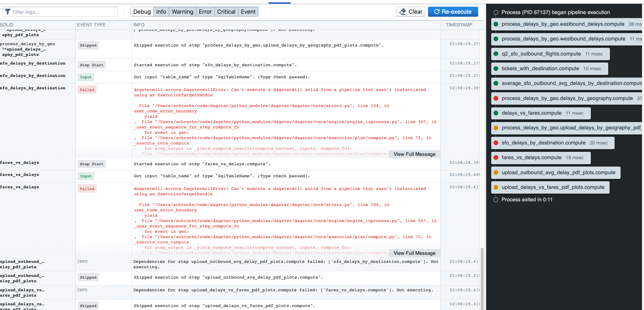Expand the first truncated Failed error message

click(x=414, y=154)
